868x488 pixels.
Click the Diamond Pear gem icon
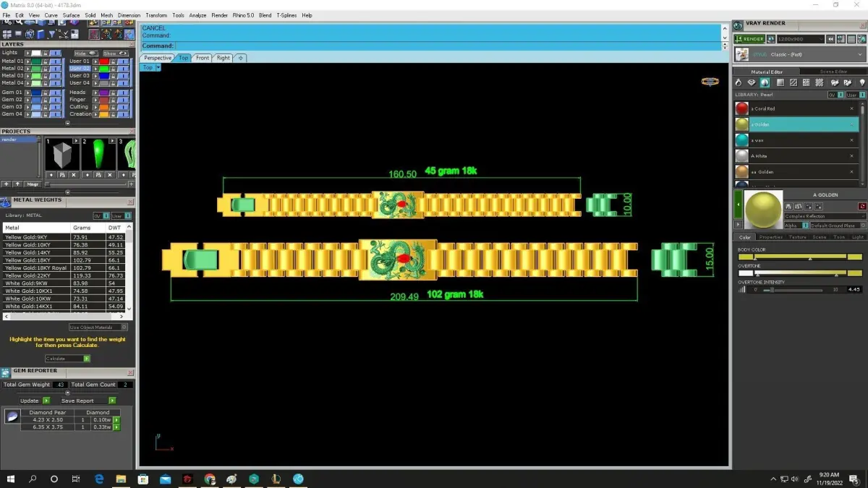click(x=12, y=416)
